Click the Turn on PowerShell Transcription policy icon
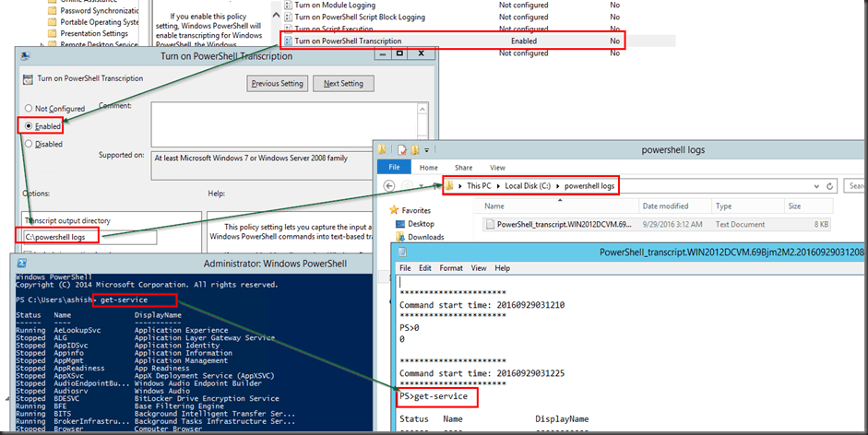Image resolution: width=868 pixels, height=435 pixels. 288,41
